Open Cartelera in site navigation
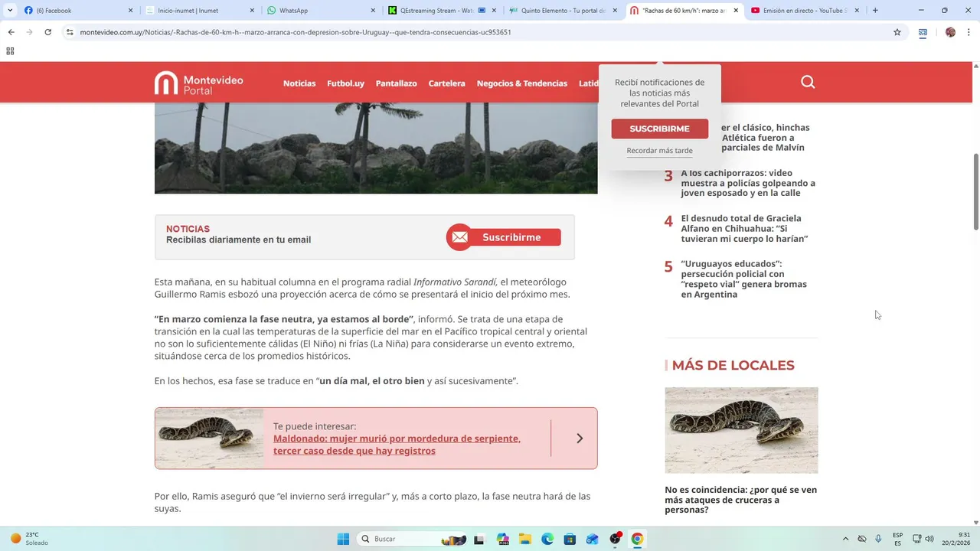 pyautogui.click(x=446, y=83)
